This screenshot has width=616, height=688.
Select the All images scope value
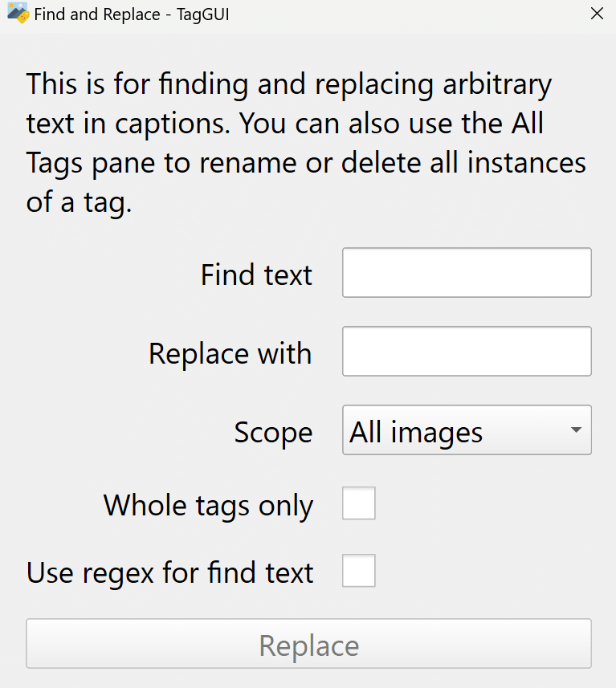(x=416, y=432)
